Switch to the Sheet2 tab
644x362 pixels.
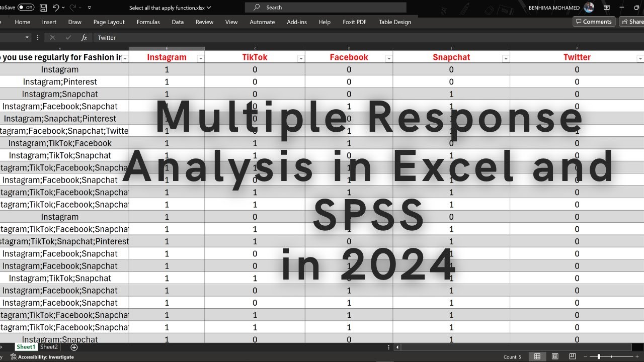(49, 347)
